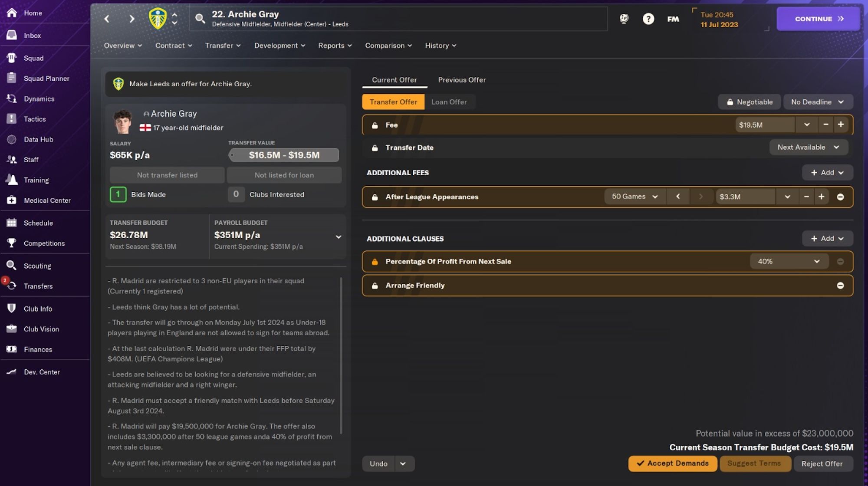
Task: Open the No Deadline dropdown
Action: (x=818, y=102)
